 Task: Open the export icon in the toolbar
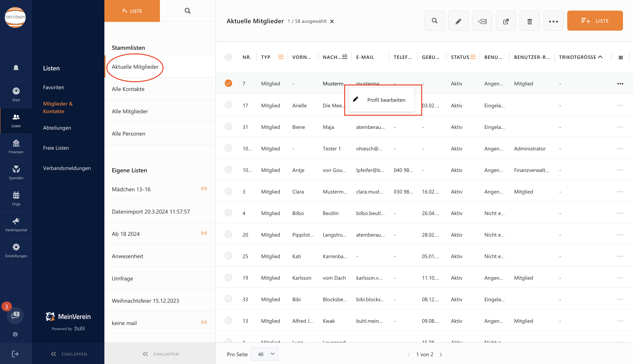[x=506, y=20]
